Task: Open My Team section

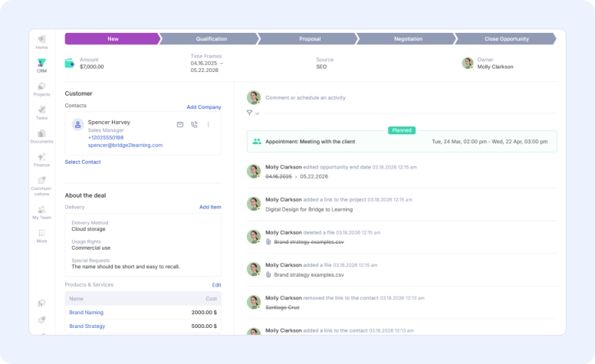Action: pyautogui.click(x=41, y=212)
